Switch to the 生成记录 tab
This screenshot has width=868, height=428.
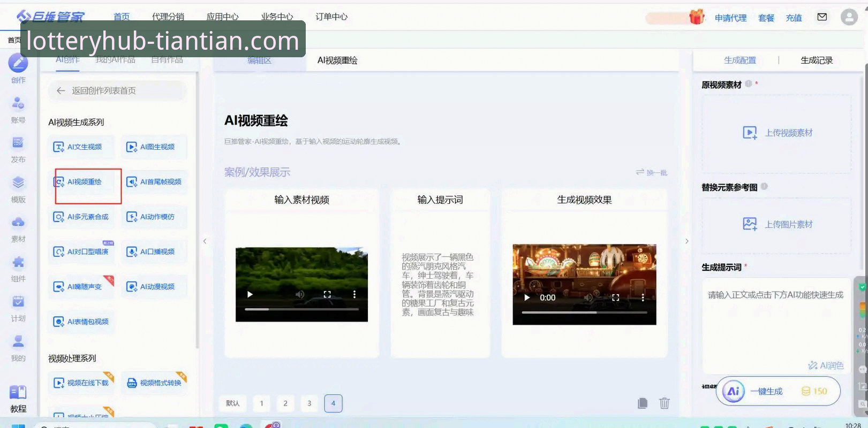[x=817, y=60]
